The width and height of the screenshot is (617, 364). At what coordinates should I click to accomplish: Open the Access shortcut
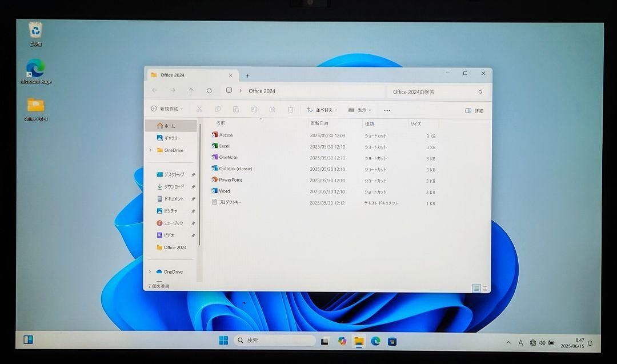point(226,135)
